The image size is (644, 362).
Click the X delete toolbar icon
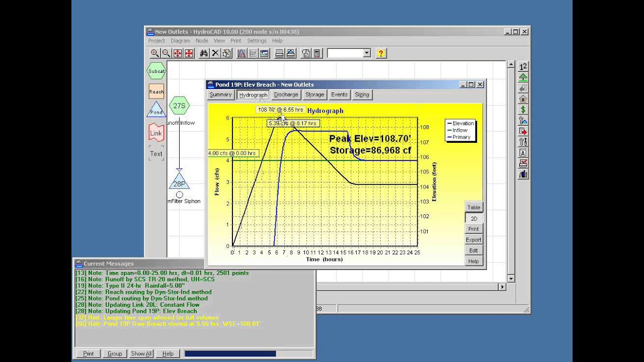click(x=215, y=53)
